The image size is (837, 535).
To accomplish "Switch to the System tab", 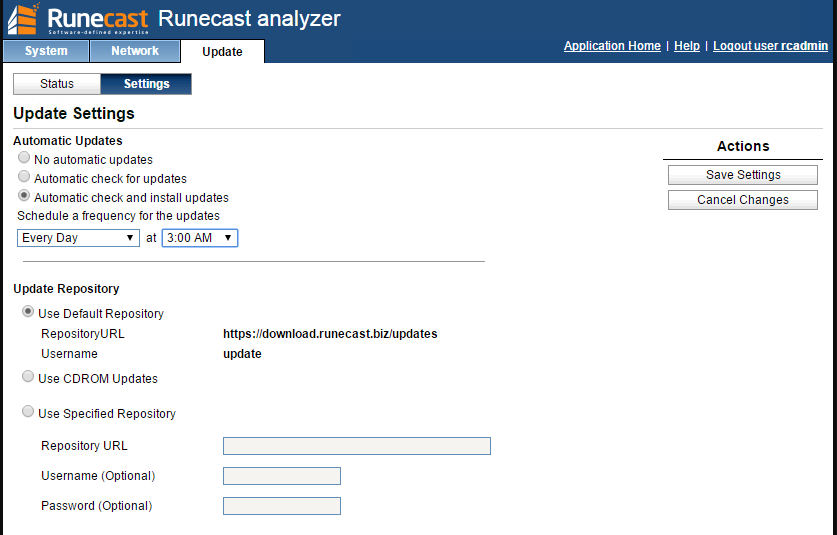I will 46,51.
